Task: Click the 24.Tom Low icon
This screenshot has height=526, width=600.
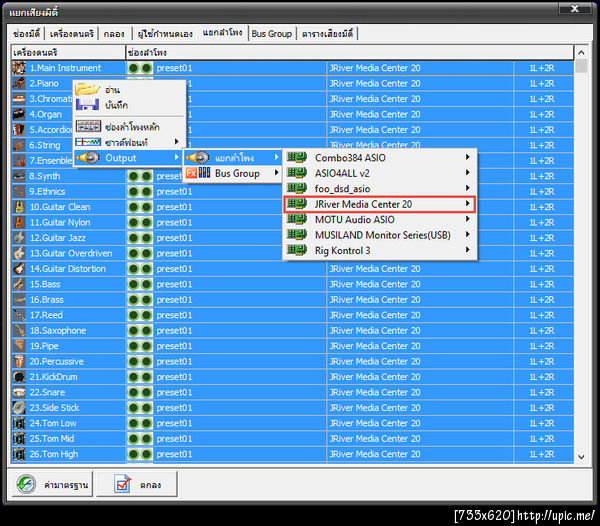Action: click(x=19, y=423)
